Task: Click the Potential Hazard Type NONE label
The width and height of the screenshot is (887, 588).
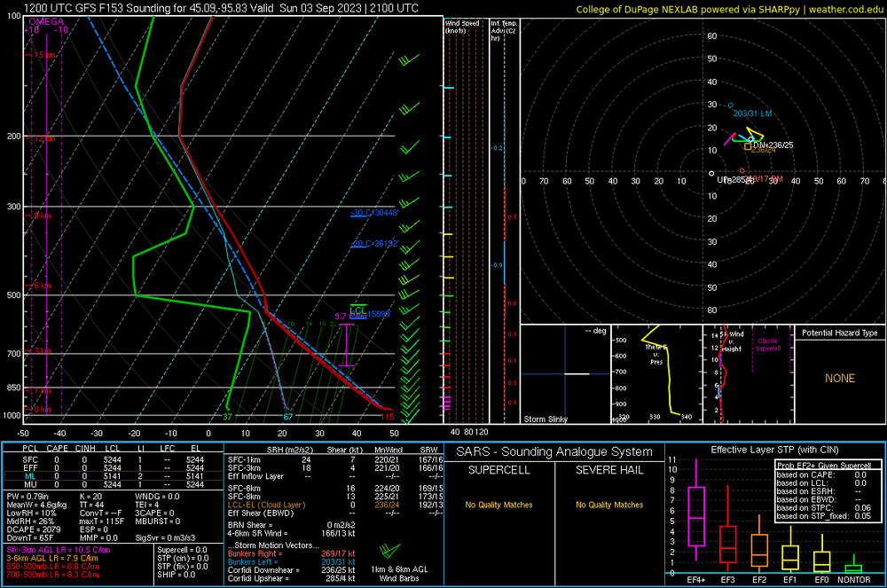Action: click(839, 379)
